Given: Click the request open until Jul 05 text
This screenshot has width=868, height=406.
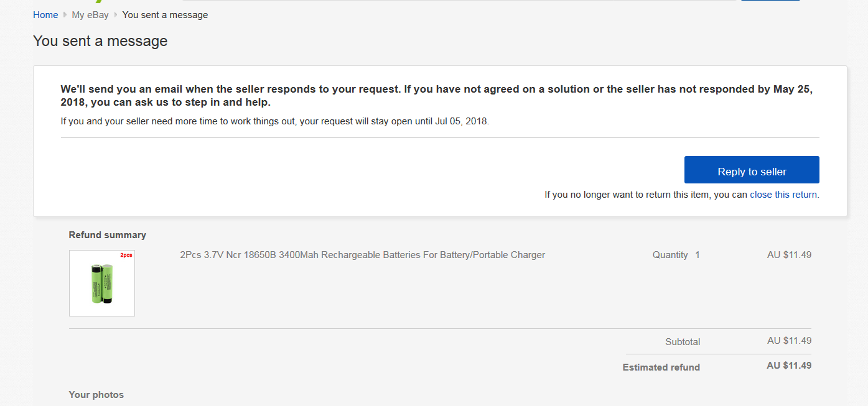Looking at the screenshot, I should [x=274, y=121].
